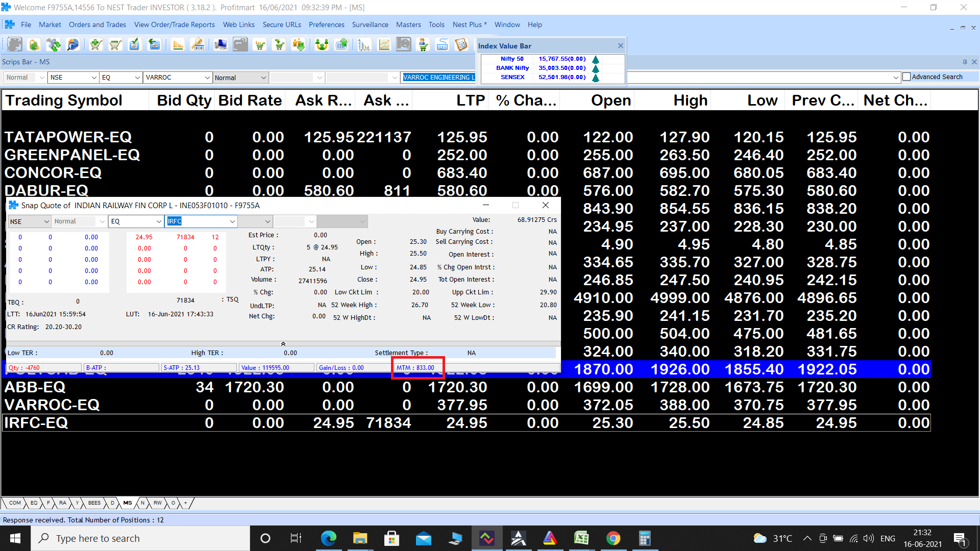Open View Order/Trade Reports menu
Image resolution: width=980 pixels, height=551 pixels.
[175, 24]
